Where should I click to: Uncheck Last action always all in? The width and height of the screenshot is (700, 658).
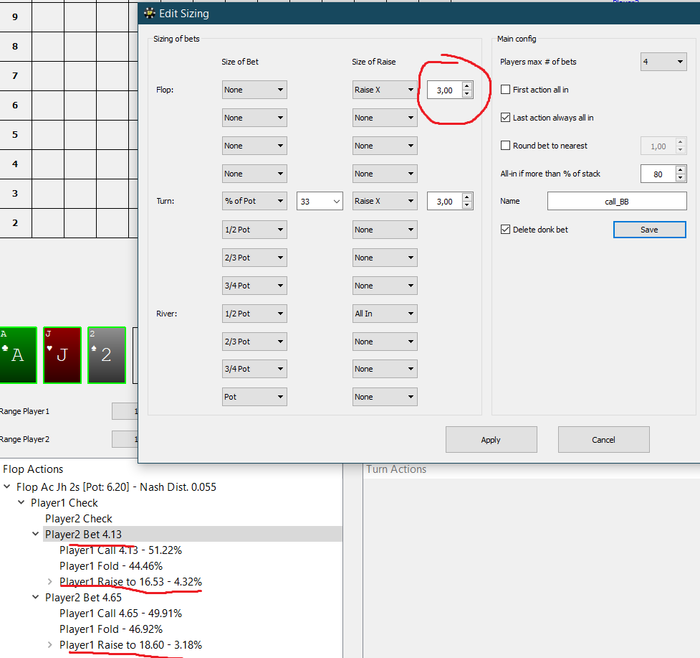505,117
